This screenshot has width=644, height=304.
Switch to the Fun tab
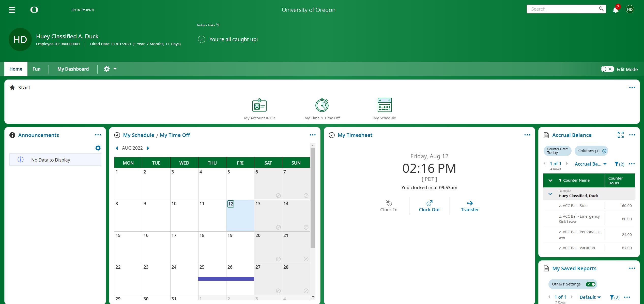36,69
